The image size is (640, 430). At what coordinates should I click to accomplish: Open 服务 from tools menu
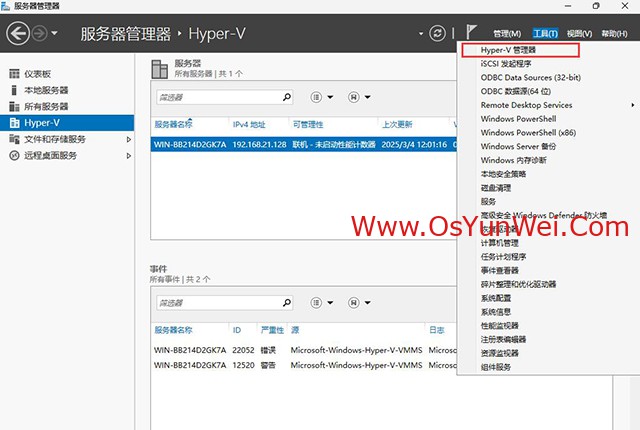coord(488,202)
